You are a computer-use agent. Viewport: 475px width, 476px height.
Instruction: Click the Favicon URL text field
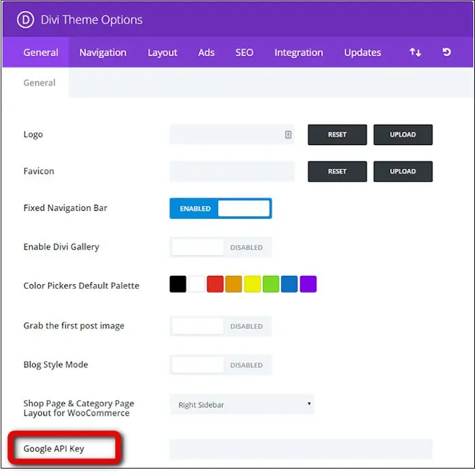click(x=232, y=172)
